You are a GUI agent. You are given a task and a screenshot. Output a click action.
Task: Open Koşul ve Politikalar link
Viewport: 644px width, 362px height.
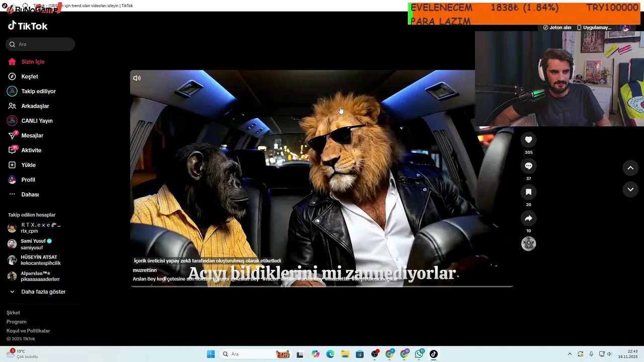(x=28, y=331)
